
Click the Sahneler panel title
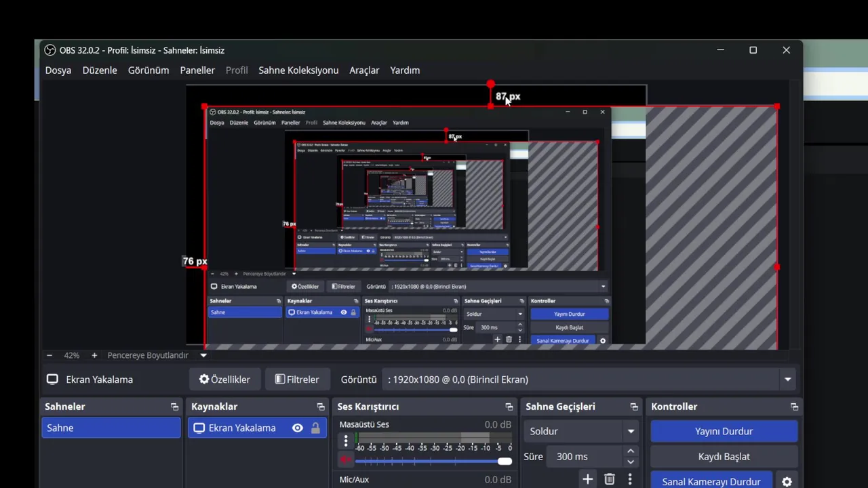(x=65, y=407)
